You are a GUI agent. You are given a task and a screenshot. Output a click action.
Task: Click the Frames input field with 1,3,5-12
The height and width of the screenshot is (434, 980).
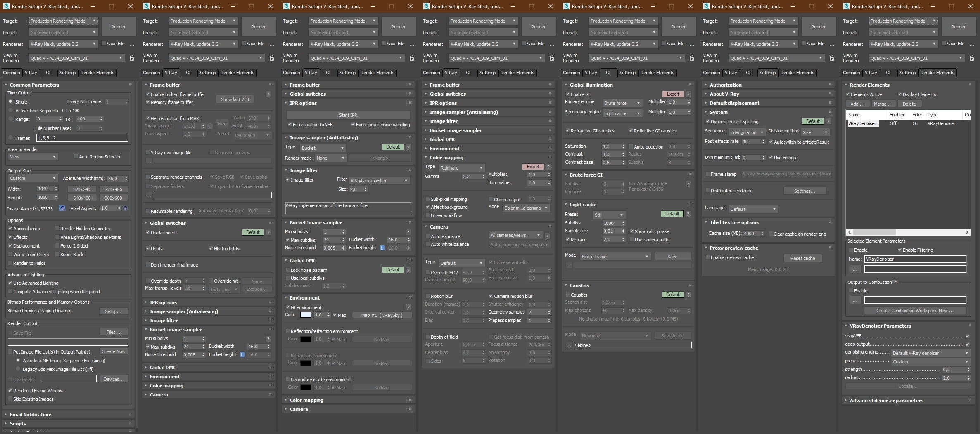click(82, 138)
